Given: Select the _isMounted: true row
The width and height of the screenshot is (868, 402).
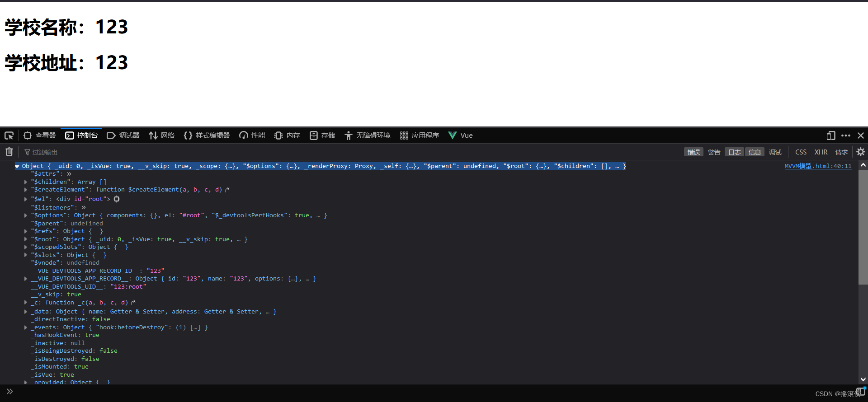Looking at the screenshot, I should pos(60,367).
